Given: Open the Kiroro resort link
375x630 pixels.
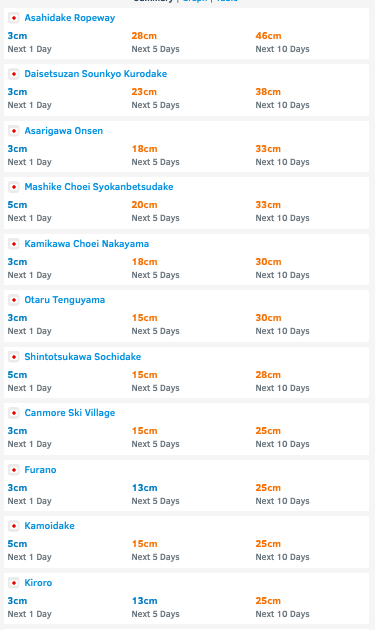Looking at the screenshot, I should pyautogui.click(x=38, y=583).
